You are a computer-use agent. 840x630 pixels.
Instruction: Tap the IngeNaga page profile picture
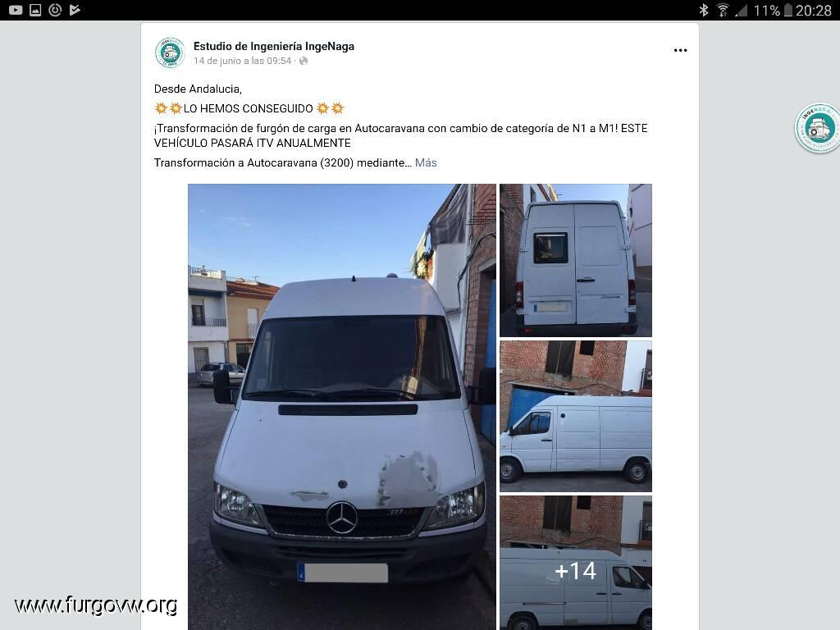click(170, 52)
